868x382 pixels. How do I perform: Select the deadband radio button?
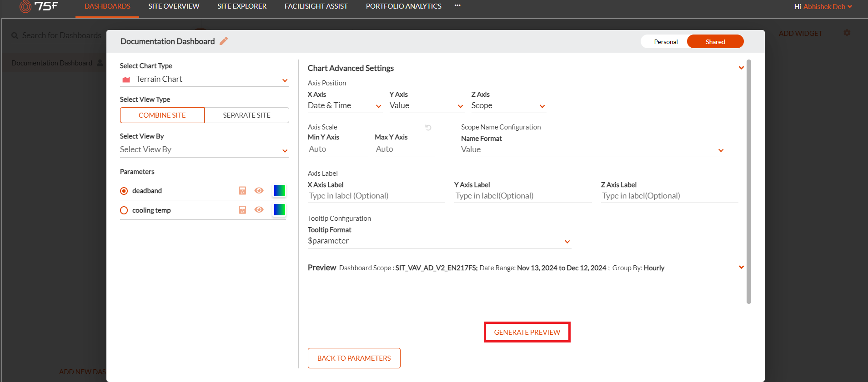[124, 191]
